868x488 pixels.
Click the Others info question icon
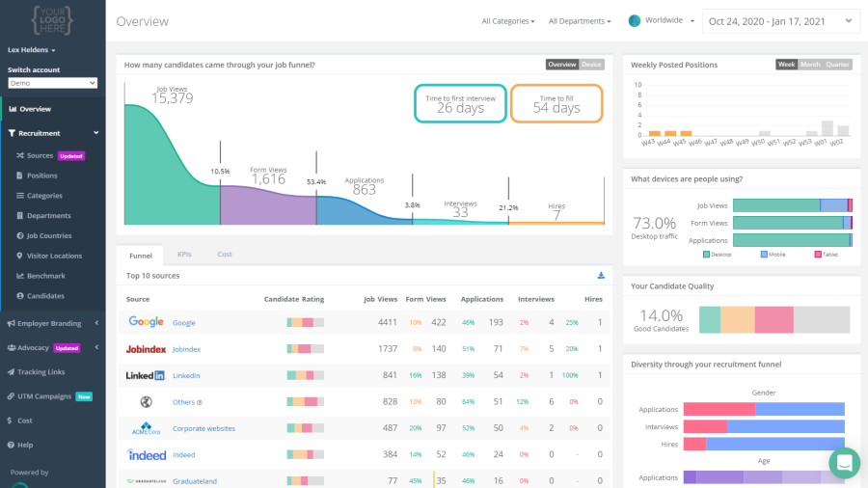point(200,402)
